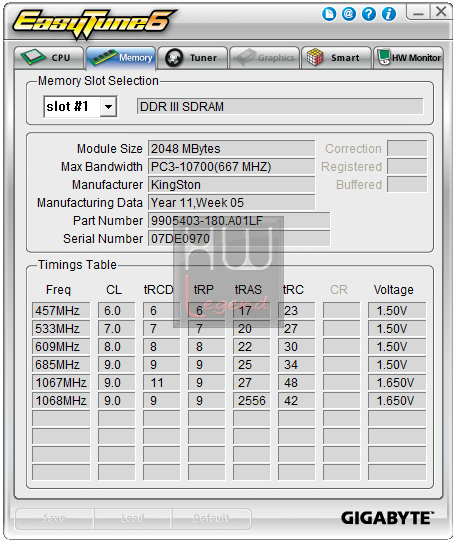Click the tRAS value 22
The width and height of the screenshot is (458, 544).
coord(252,347)
